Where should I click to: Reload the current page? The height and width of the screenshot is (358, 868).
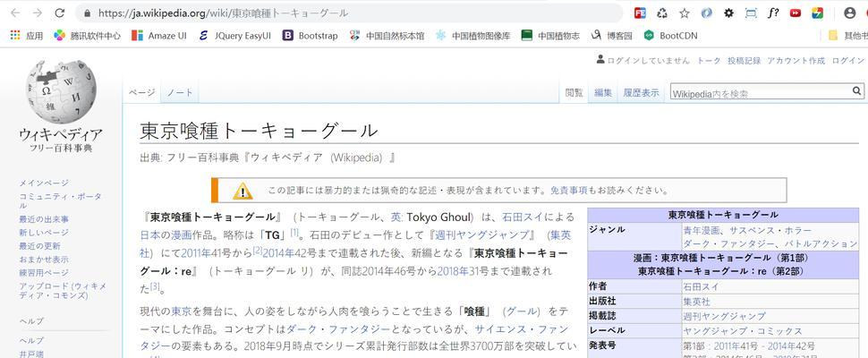coord(59,13)
